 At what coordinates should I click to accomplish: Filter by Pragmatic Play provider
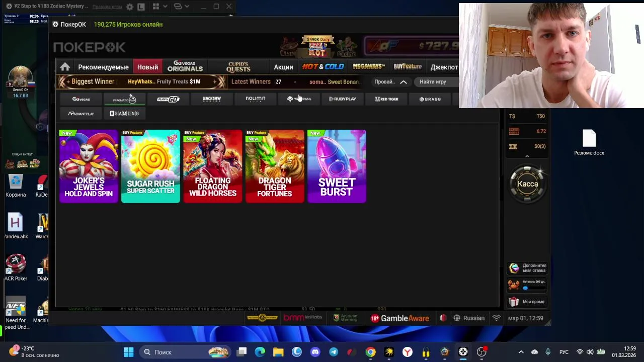click(x=124, y=99)
